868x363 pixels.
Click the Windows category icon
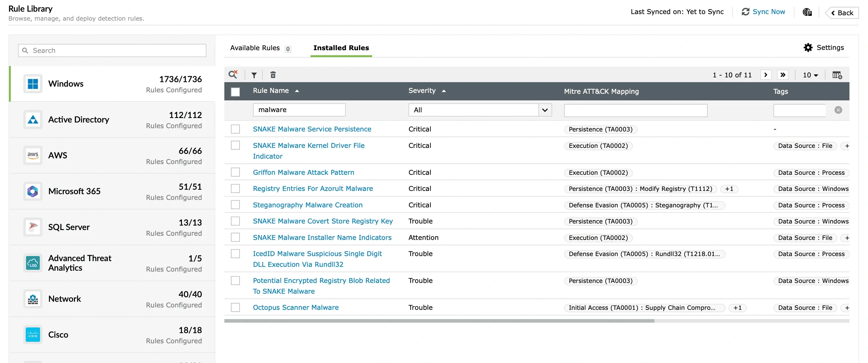(33, 84)
